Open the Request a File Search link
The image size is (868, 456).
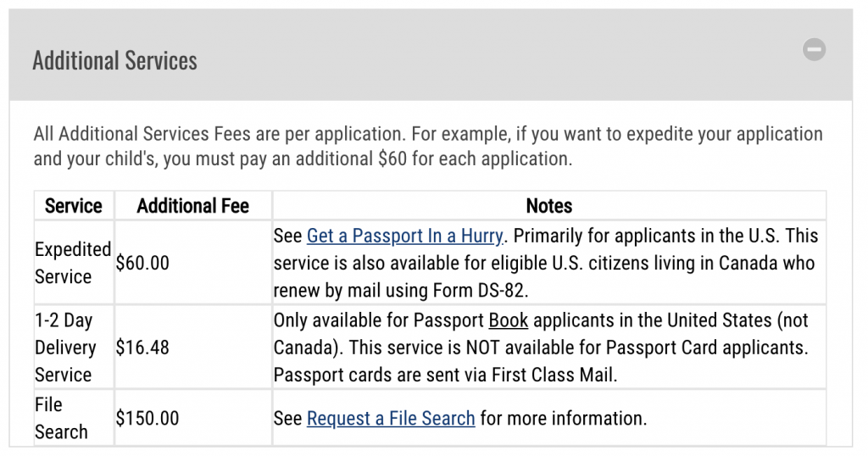pyautogui.click(x=391, y=419)
